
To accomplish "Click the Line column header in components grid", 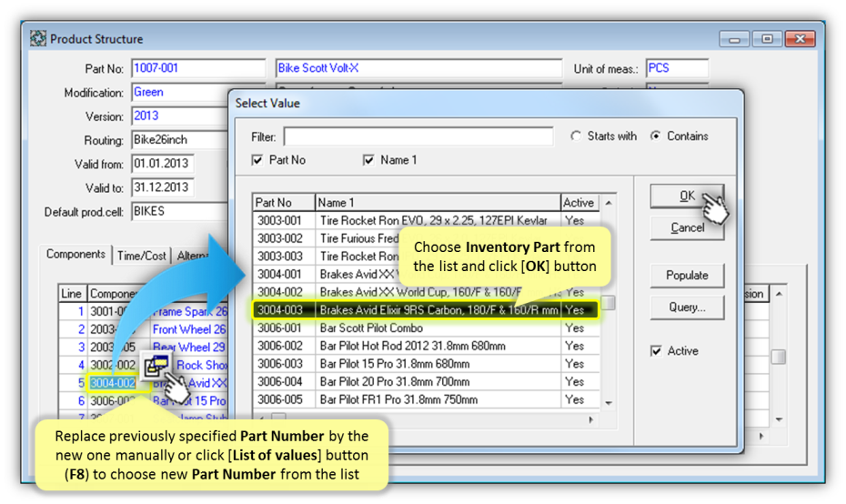I will point(72,294).
